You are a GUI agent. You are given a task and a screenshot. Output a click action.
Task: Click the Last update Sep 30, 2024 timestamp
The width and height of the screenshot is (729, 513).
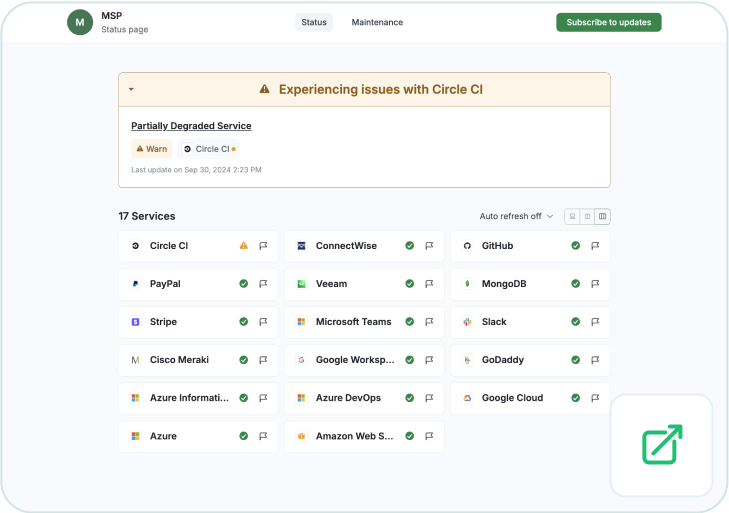[196, 170]
